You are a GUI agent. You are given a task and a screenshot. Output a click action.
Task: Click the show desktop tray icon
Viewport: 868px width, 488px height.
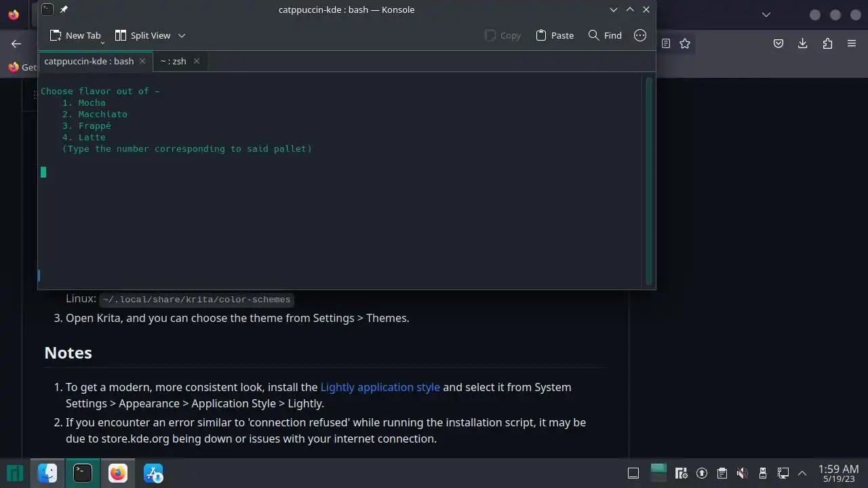[633, 473]
